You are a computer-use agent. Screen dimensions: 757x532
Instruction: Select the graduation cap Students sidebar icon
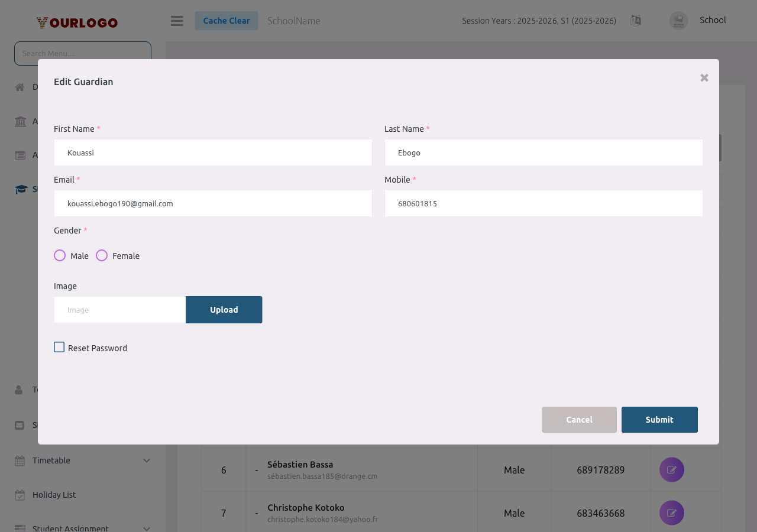point(20,189)
